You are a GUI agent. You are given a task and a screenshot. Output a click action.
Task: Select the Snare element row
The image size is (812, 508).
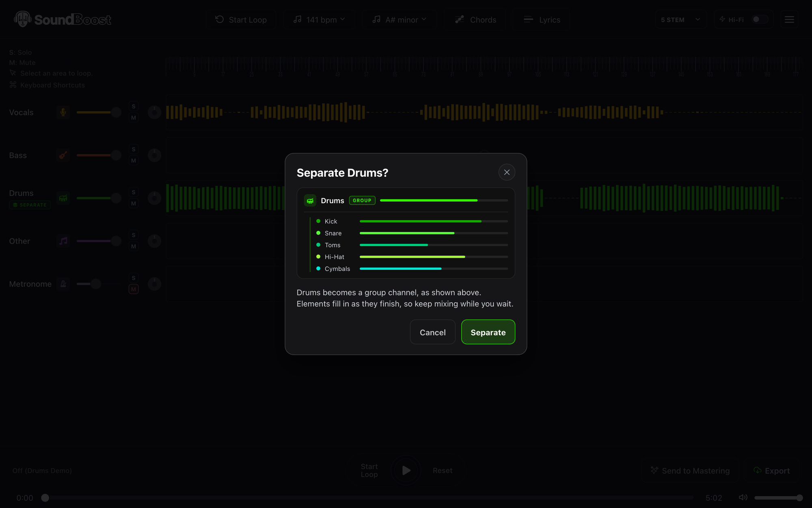click(412, 233)
